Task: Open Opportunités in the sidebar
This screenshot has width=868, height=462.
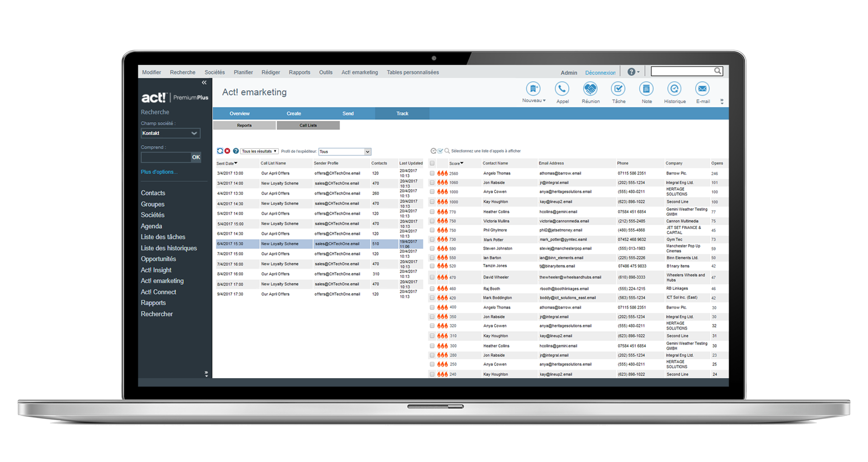Action: coord(158,259)
